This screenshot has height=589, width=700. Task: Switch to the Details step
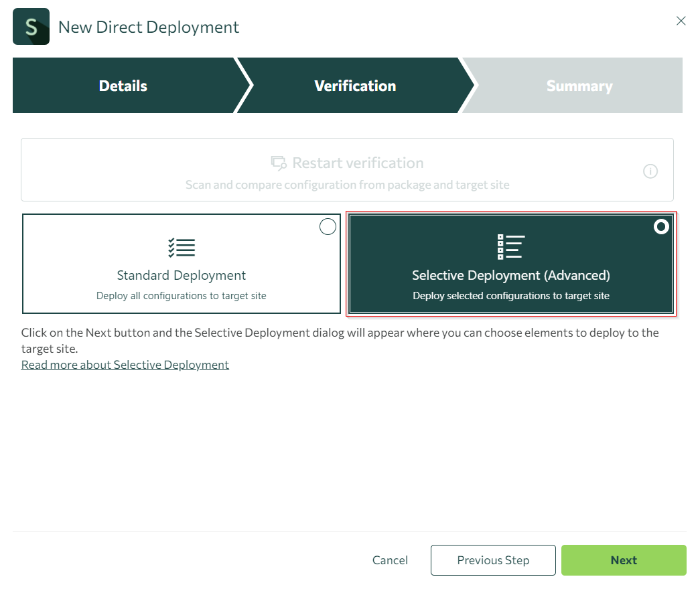pyautogui.click(x=123, y=86)
